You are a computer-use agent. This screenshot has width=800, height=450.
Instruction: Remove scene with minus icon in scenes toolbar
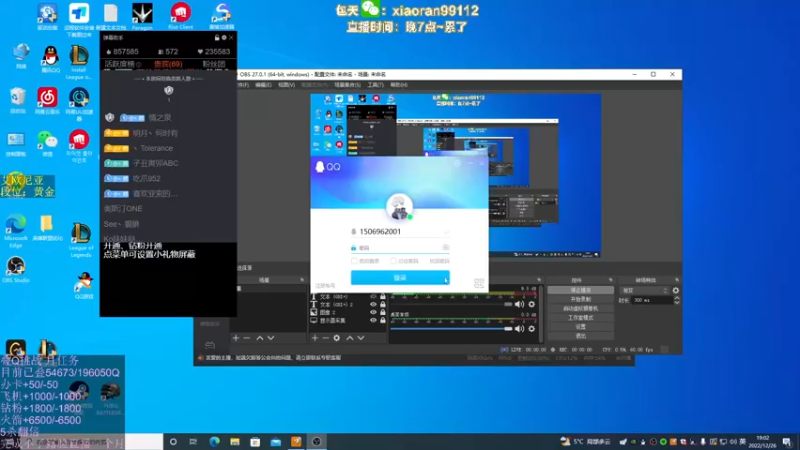246,338
